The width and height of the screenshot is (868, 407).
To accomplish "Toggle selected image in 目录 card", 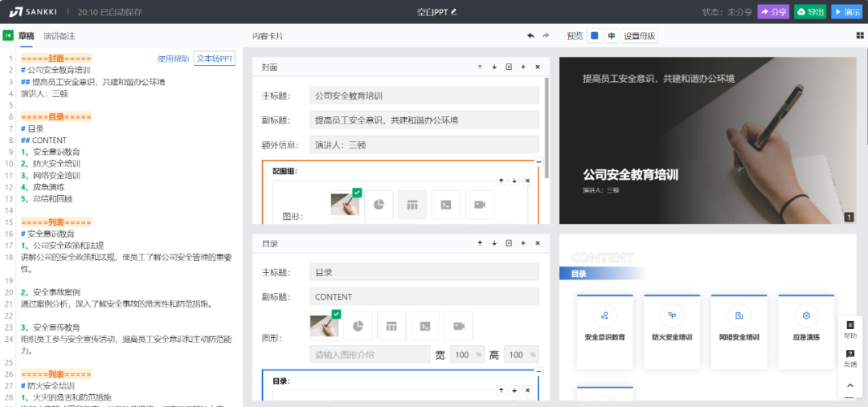I will pos(325,326).
